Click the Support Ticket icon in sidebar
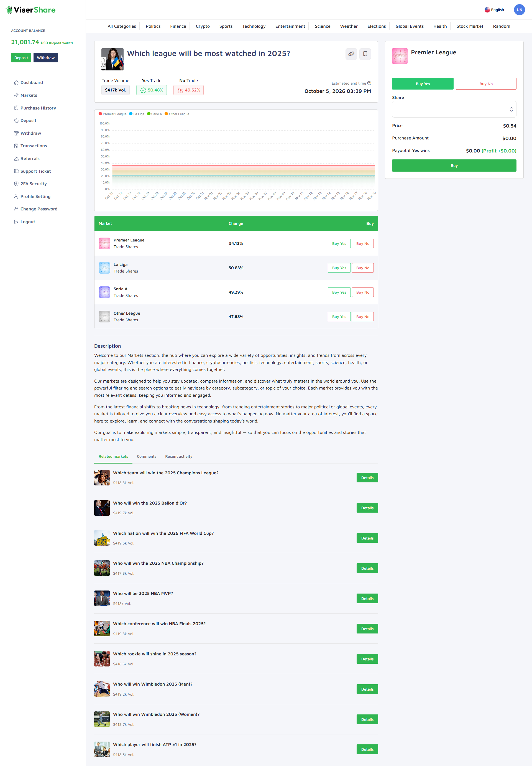This screenshot has width=532, height=766. pyautogui.click(x=16, y=171)
